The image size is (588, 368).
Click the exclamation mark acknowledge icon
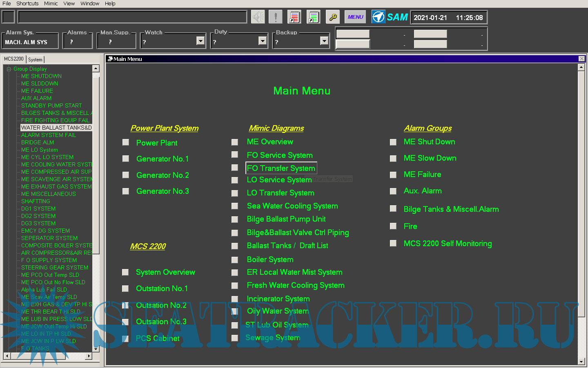276,17
